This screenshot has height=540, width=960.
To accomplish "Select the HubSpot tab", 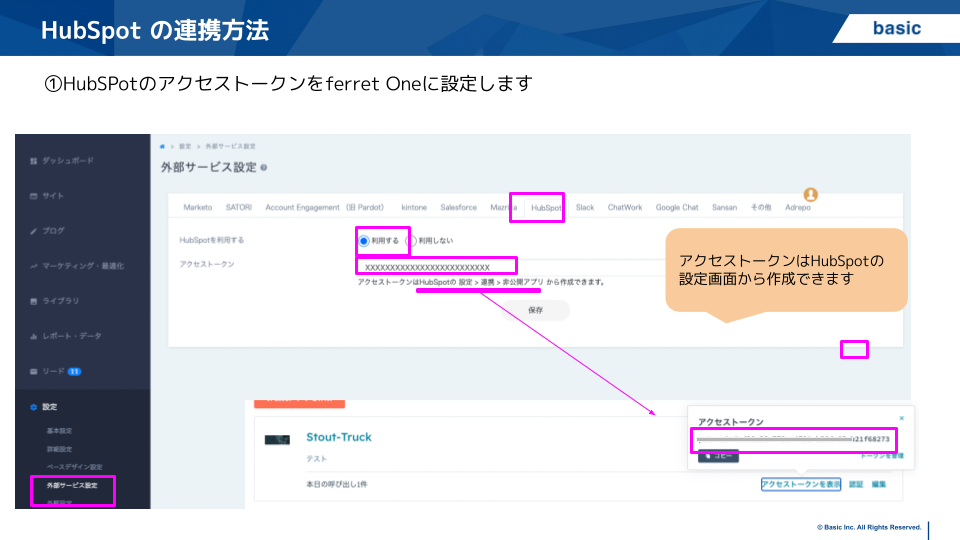I will click(x=546, y=208).
